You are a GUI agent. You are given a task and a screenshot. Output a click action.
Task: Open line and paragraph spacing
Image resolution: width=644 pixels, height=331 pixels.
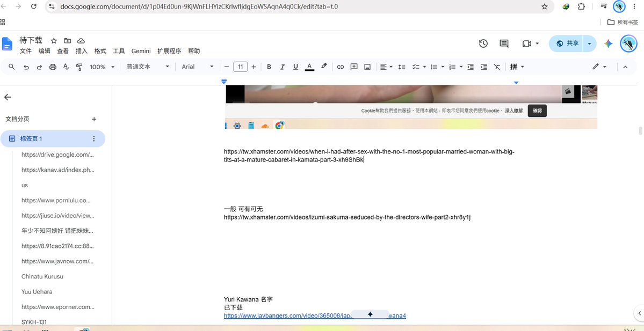pyautogui.click(x=402, y=67)
